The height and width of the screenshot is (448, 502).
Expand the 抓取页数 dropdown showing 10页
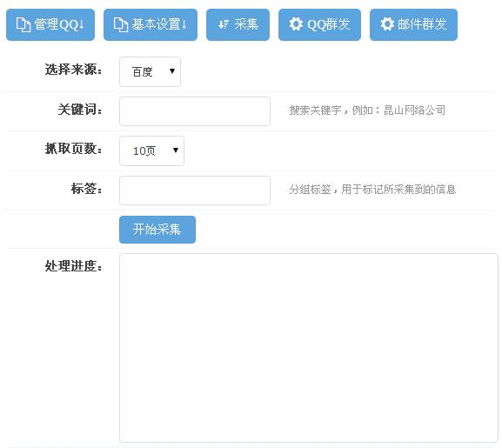(x=151, y=151)
